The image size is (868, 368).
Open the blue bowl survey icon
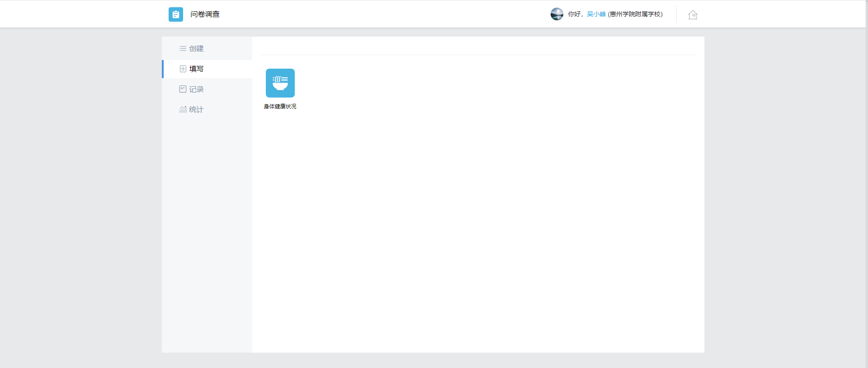point(280,83)
